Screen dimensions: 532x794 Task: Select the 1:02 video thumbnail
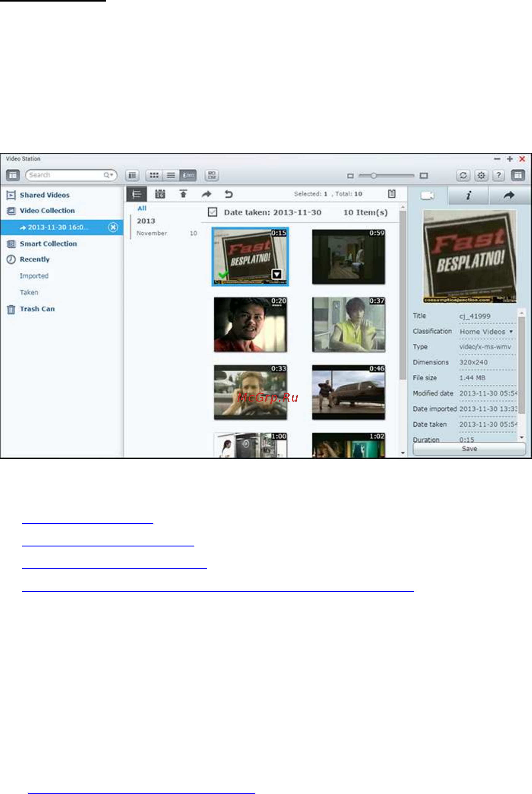click(348, 445)
